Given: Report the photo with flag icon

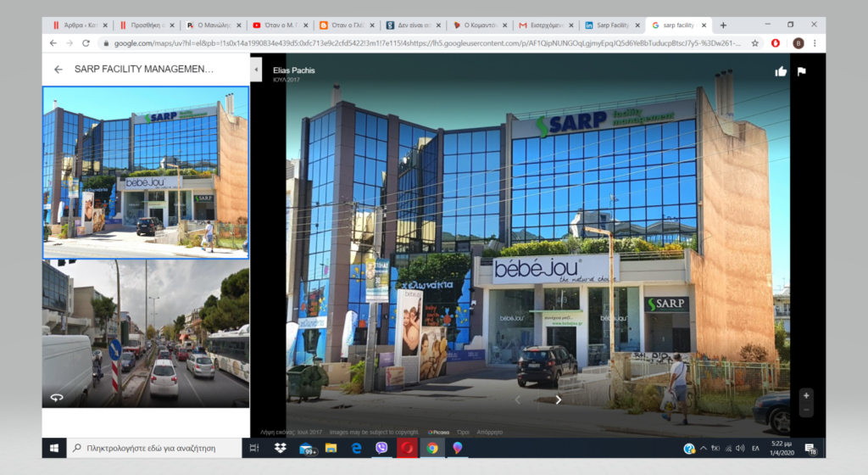Looking at the screenshot, I should tap(801, 71).
